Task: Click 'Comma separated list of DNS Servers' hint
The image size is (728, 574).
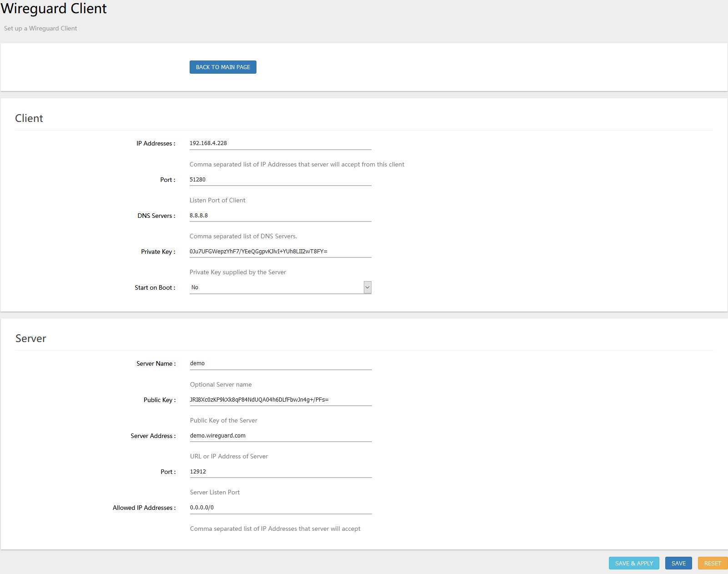Action: pos(243,236)
